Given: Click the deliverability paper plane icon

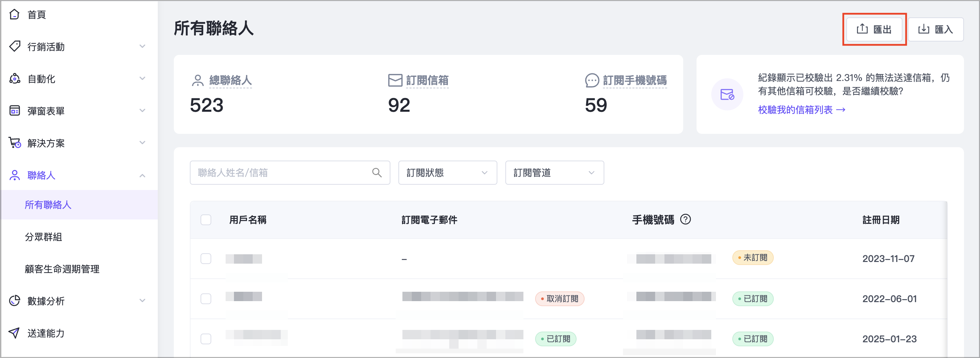Looking at the screenshot, I should [x=14, y=333].
